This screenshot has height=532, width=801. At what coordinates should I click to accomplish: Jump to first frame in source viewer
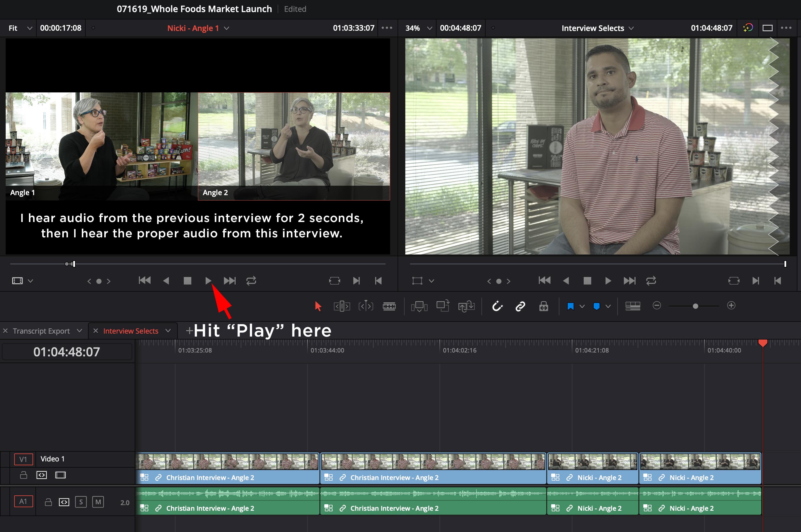145,280
